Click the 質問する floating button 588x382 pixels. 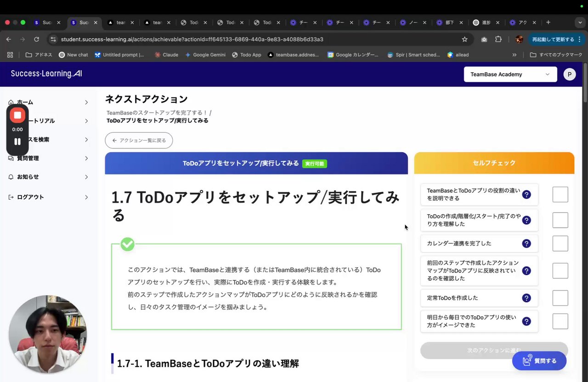coord(539,361)
